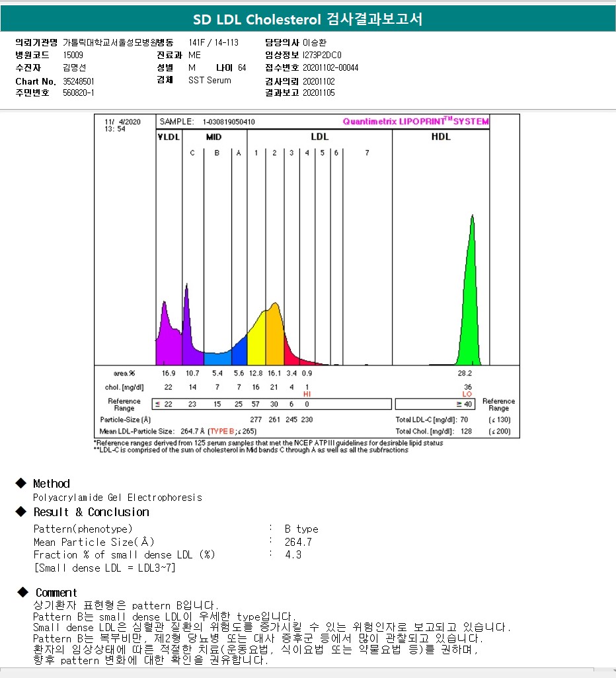Click the red HI flag under LDL 4
The image size is (616, 678).
click(x=307, y=395)
